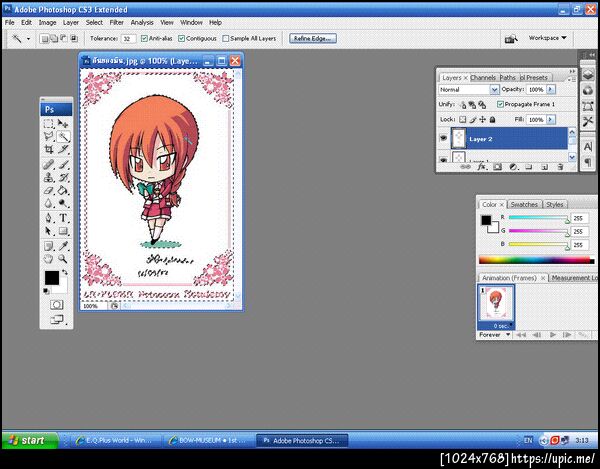Open the Fill slider arrow

551,120
